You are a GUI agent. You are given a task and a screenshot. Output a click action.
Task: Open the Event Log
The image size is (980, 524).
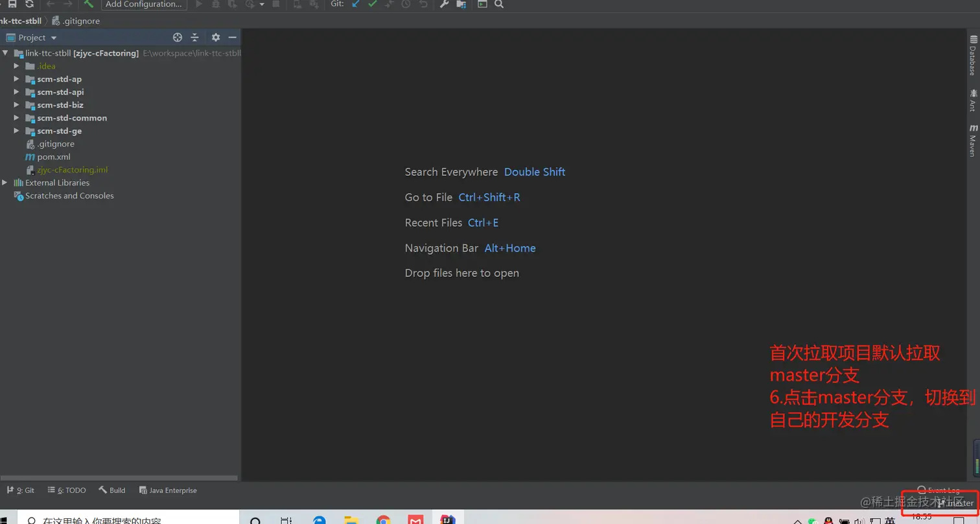pos(939,490)
